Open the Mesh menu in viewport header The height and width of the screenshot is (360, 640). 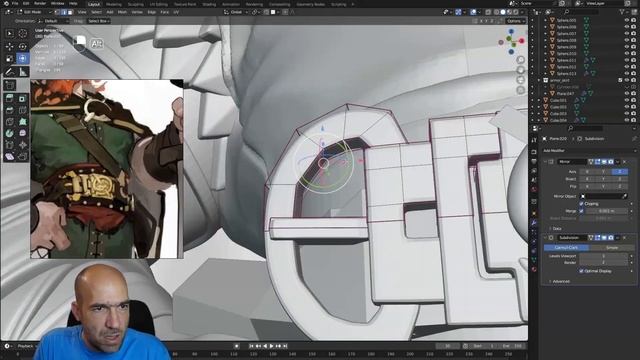pos(122,12)
